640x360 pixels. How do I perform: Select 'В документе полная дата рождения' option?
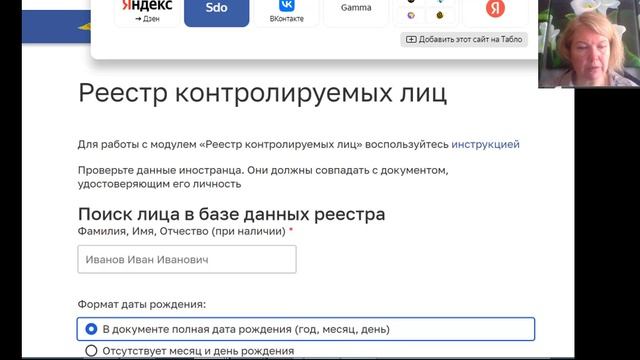[x=306, y=329]
